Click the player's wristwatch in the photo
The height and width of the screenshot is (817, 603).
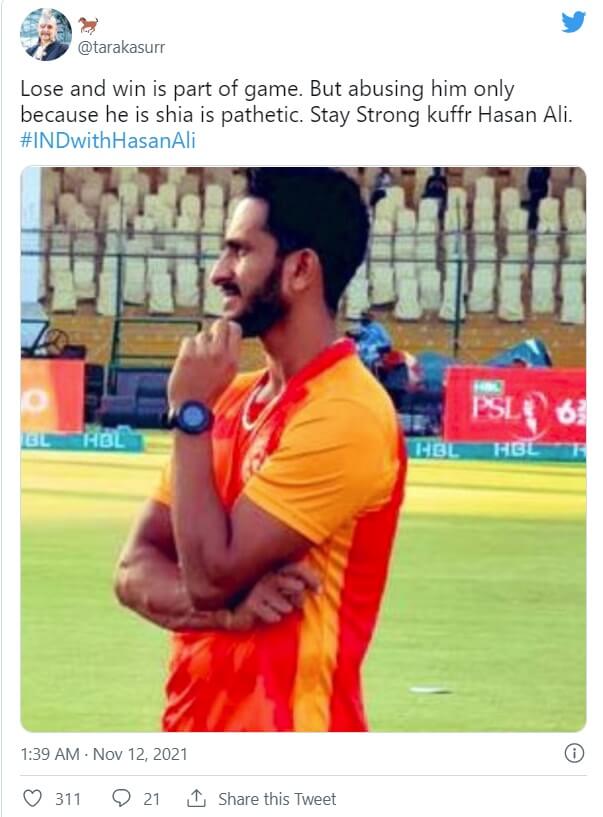tap(191, 418)
